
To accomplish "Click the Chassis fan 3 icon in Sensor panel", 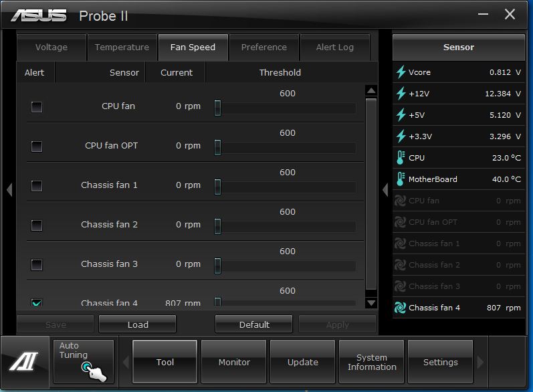I will 400,286.
